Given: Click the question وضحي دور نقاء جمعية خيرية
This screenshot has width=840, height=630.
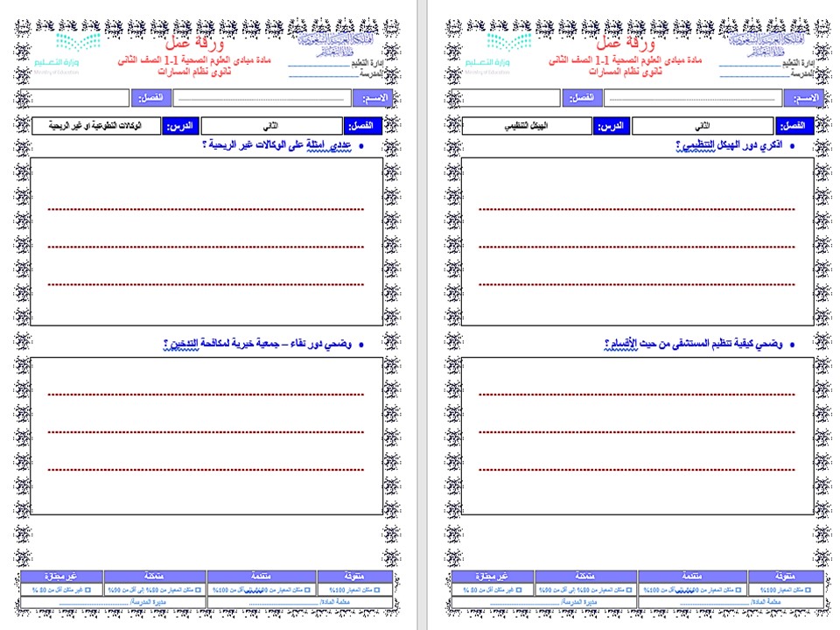Looking at the screenshot, I should tap(257, 344).
